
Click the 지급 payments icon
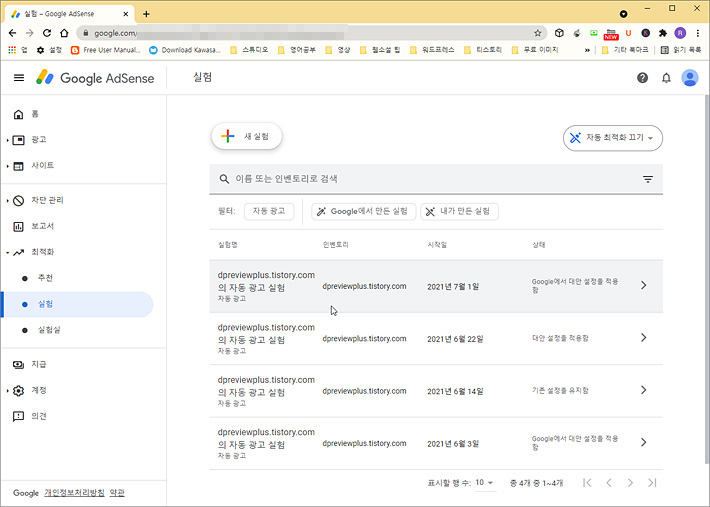[18, 364]
